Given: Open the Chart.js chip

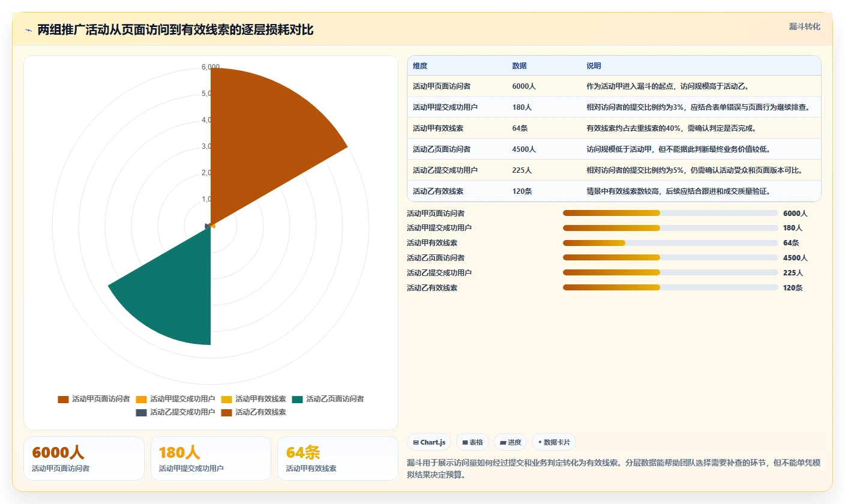Looking at the screenshot, I should click(x=429, y=442).
